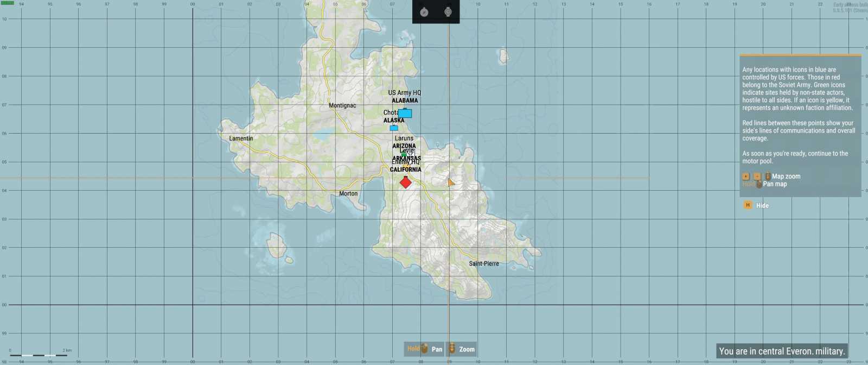This screenshot has width=868, height=365.
Task: Click the Saint-Pierre town label
Action: point(484,263)
